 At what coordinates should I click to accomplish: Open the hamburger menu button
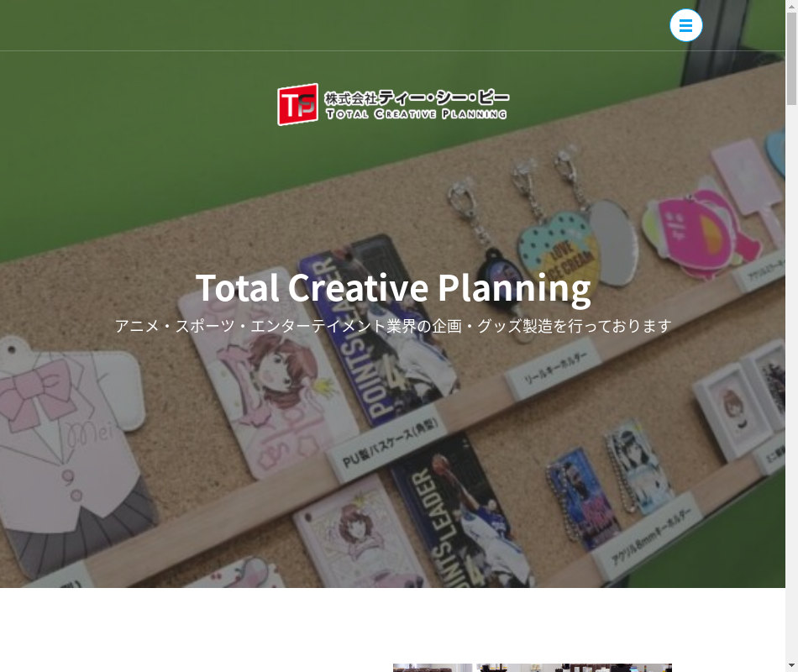(x=686, y=25)
